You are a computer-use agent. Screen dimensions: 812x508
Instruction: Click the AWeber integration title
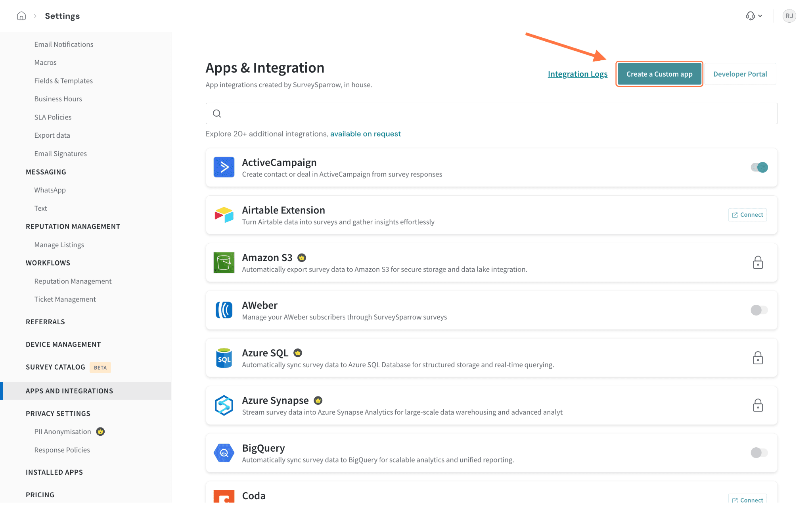[260, 305]
